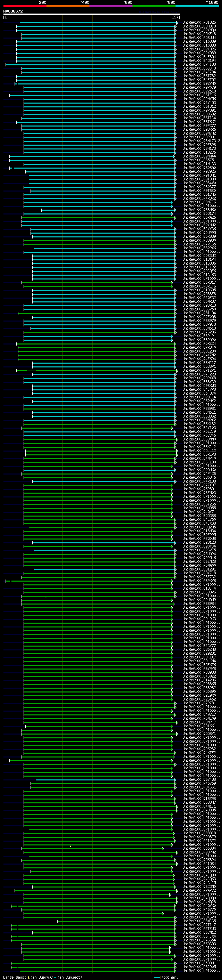Screen dimensions: 222x980
Task: Click the purple ~60% identity legend bar
Action: (111, 6)
